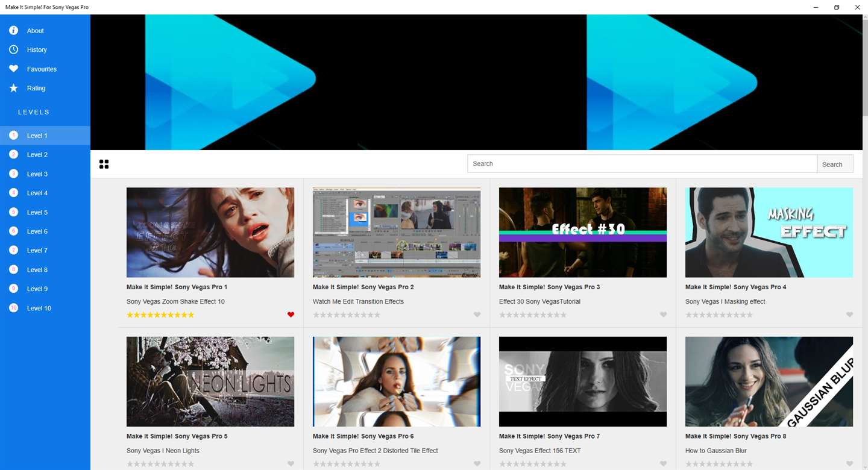The height and width of the screenshot is (470, 868).
Task: Click title Make It Simple! Sony Vegas Pro 1
Action: (177, 287)
